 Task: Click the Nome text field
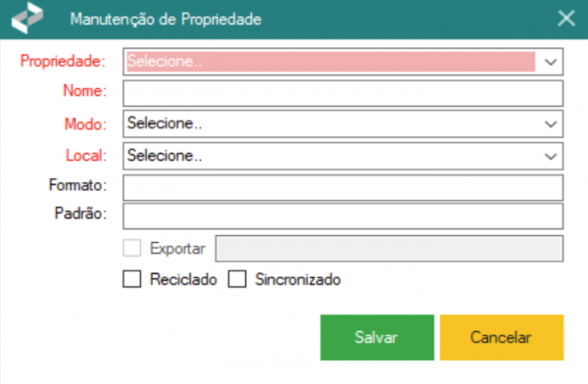343,93
